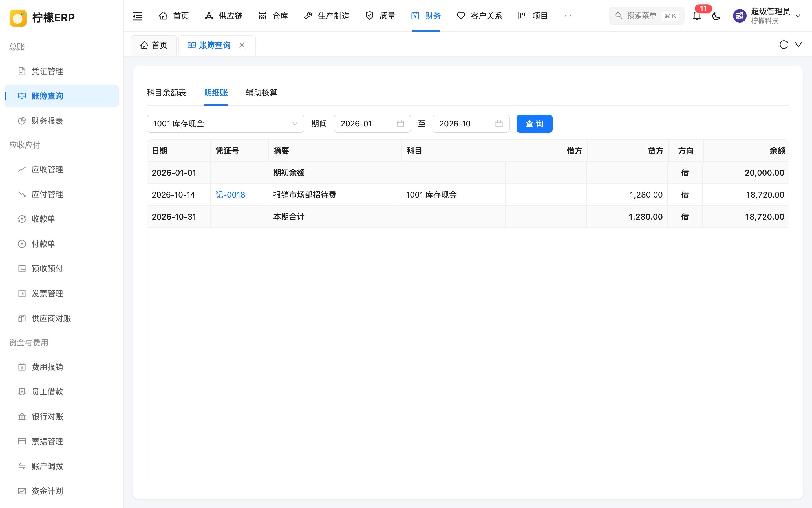
Task: Click the 余额 column header
Action: click(777, 151)
